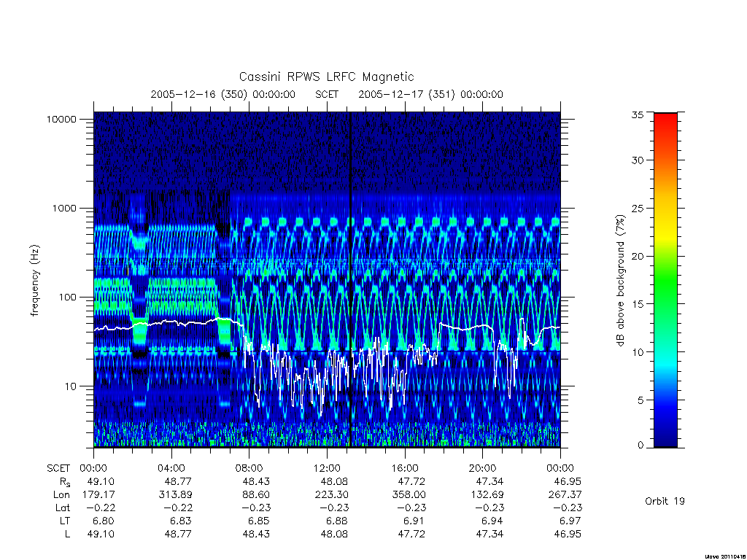The height and width of the screenshot is (560, 747).
Task: Click the 'Rs' row label
Action: [x=65, y=482]
